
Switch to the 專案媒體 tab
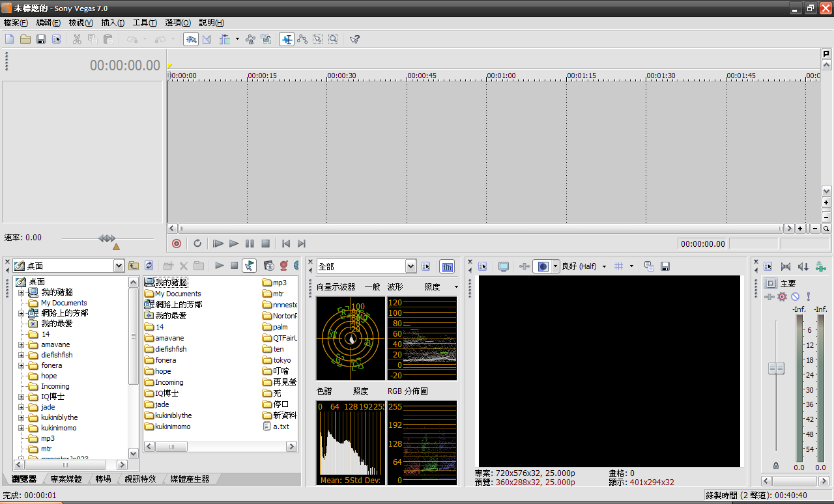coord(66,479)
